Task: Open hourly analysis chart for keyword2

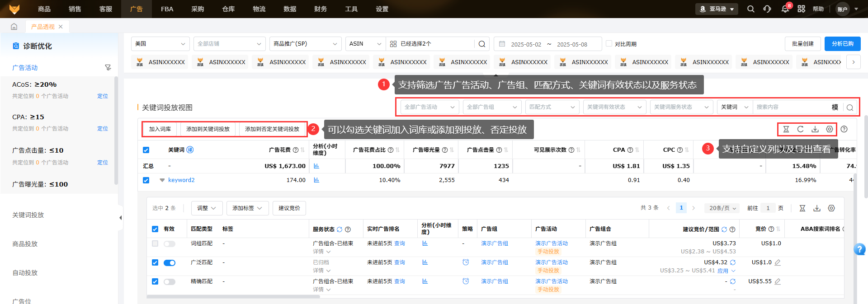Action: coord(316,180)
